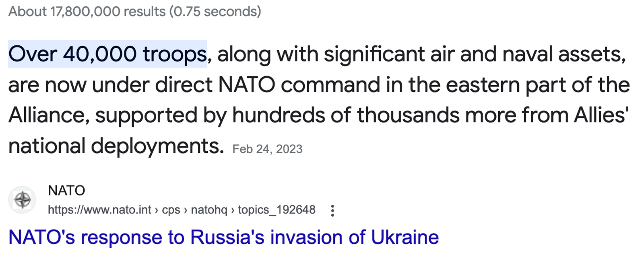The width and height of the screenshot is (644, 265).
Task: Open "NATO's response to Russia's invasion" link
Action: [x=223, y=237]
